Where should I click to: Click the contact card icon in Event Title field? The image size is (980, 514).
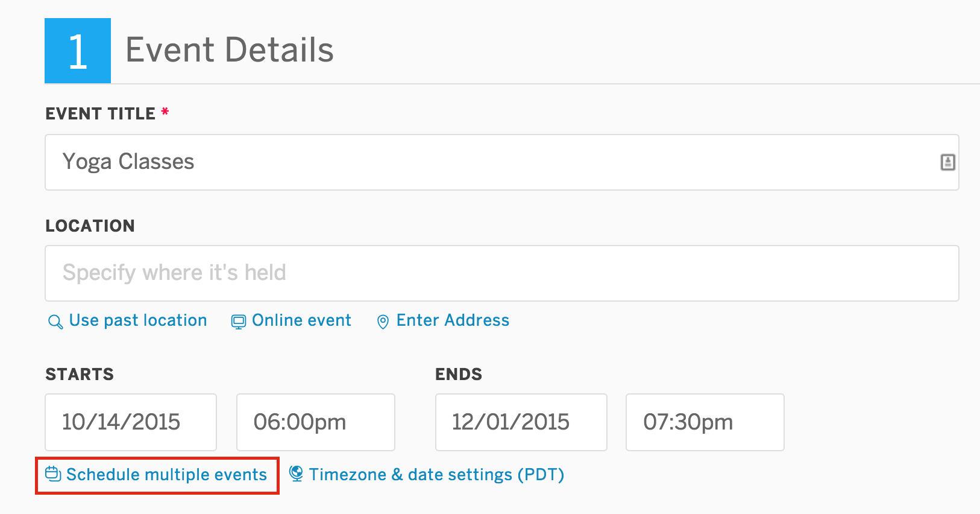pyautogui.click(x=947, y=162)
